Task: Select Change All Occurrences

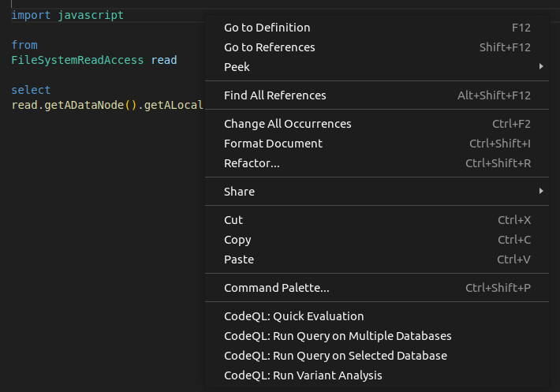Action: (288, 124)
